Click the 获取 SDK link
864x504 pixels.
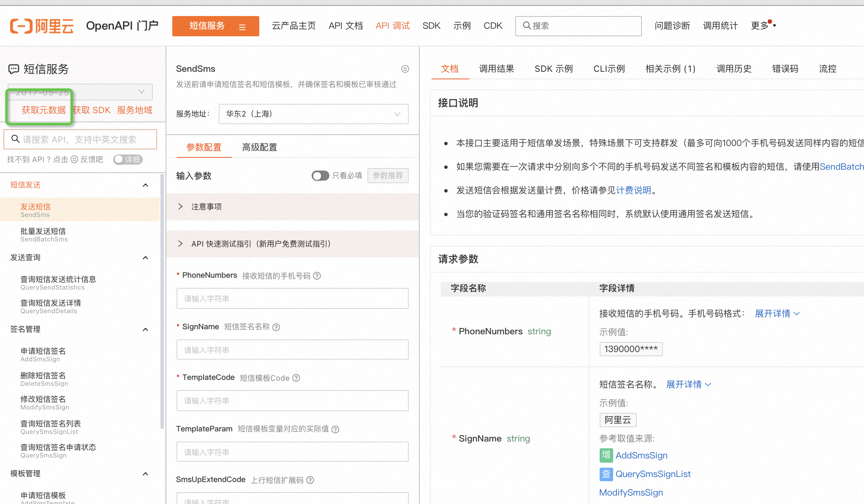(91, 110)
